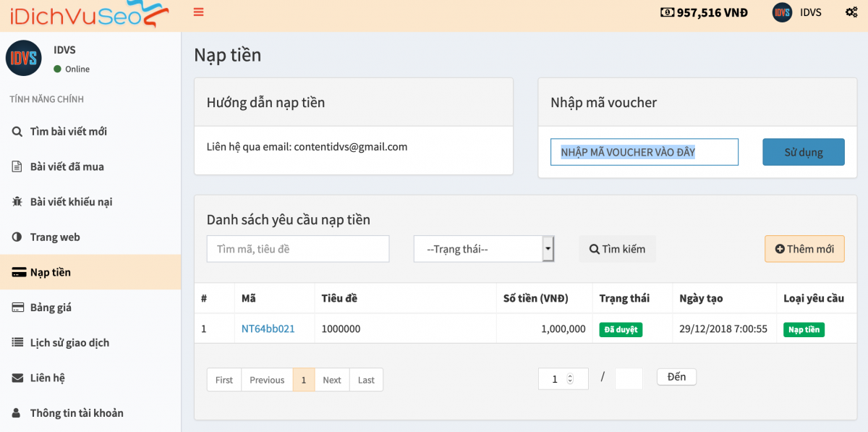Open the settings gears icon top right
Viewport: 868px width, 432px height.
click(851, 12)
